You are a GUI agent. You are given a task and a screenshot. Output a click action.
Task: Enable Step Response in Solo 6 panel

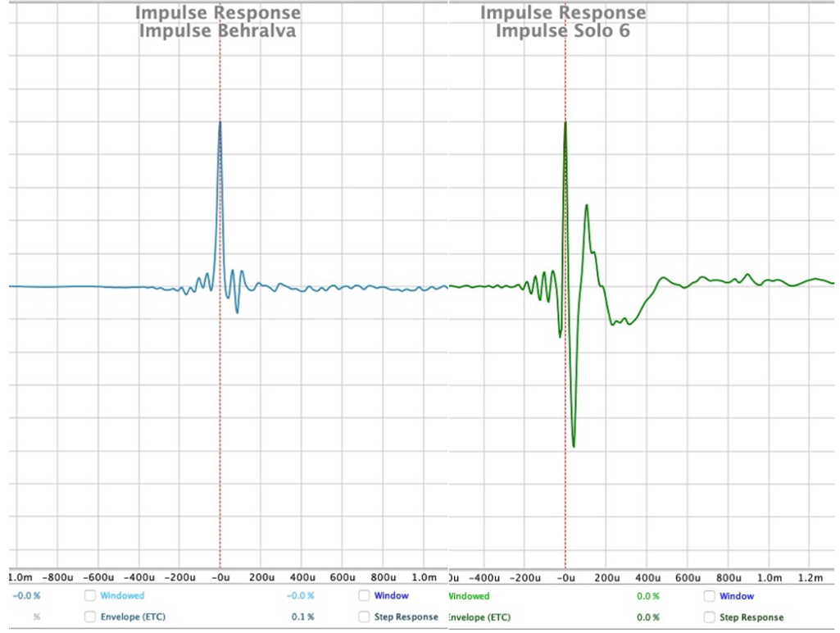tap(710, 617)
